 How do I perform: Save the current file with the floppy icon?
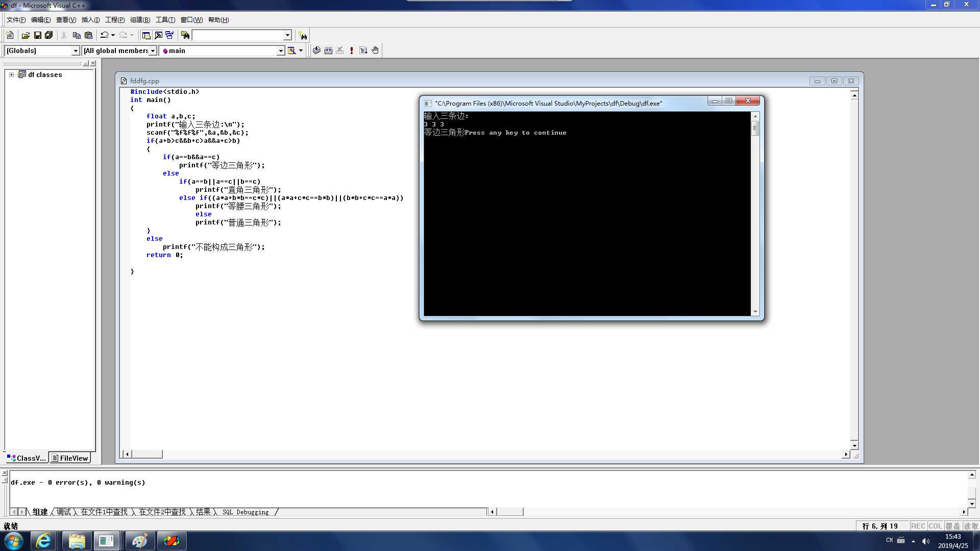tap(37, 35)
